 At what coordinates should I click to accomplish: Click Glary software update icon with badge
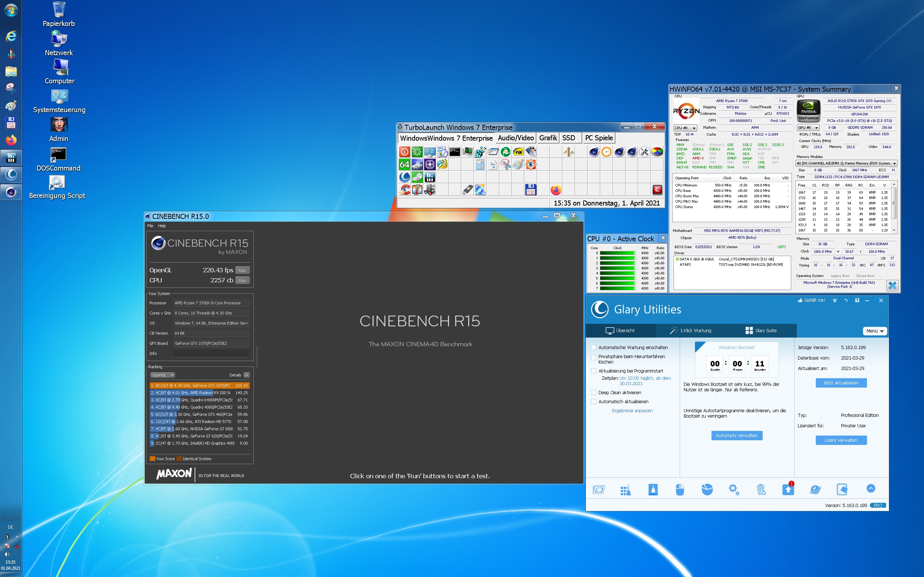click(788, 489)
